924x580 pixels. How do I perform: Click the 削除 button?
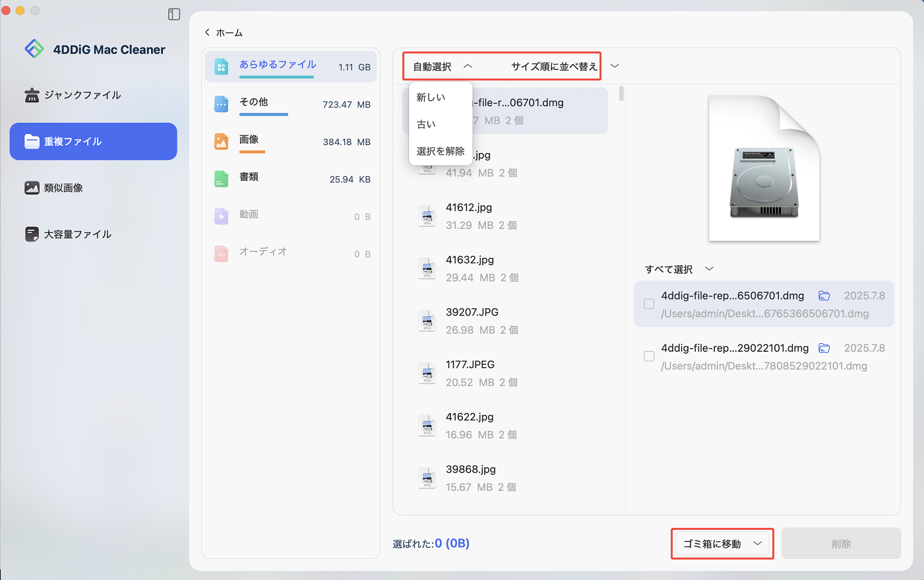coord(841,544)
